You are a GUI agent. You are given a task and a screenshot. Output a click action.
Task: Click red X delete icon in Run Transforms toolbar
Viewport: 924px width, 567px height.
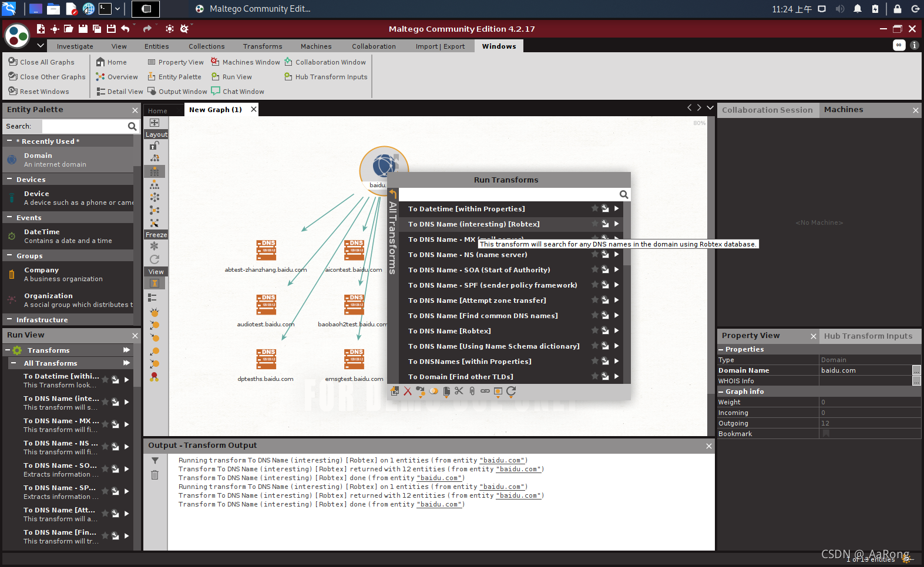tap(408, 391)
